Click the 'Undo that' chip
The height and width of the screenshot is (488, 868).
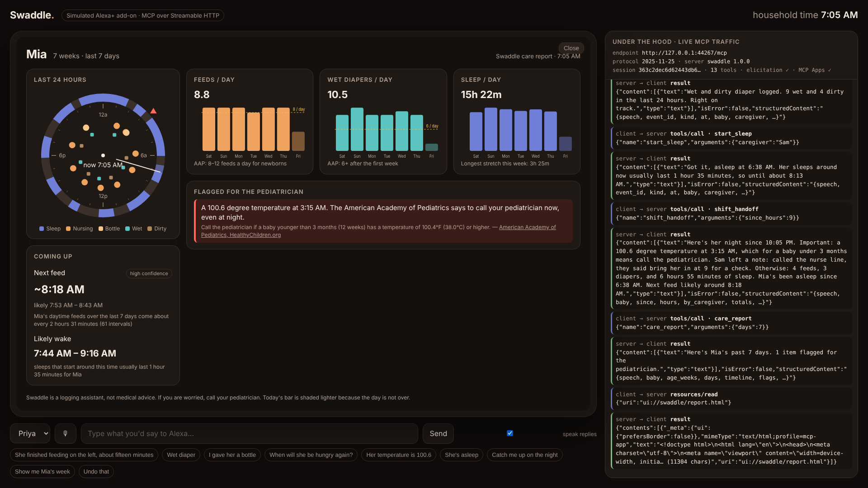pyautogui.click(x=96, y=471)
